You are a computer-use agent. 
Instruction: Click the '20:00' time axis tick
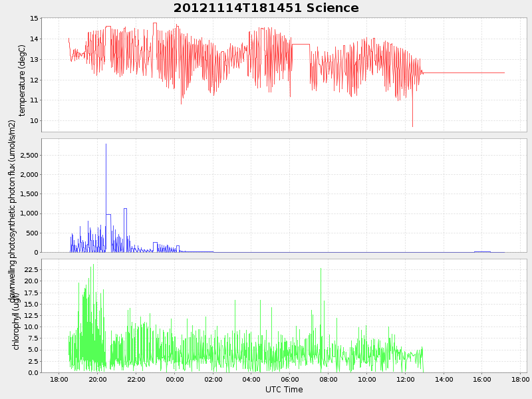(98, 379)
